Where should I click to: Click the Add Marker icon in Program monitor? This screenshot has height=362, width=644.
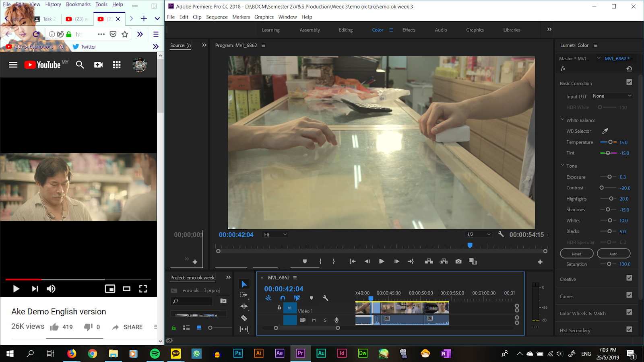click(x=305, y=261)
